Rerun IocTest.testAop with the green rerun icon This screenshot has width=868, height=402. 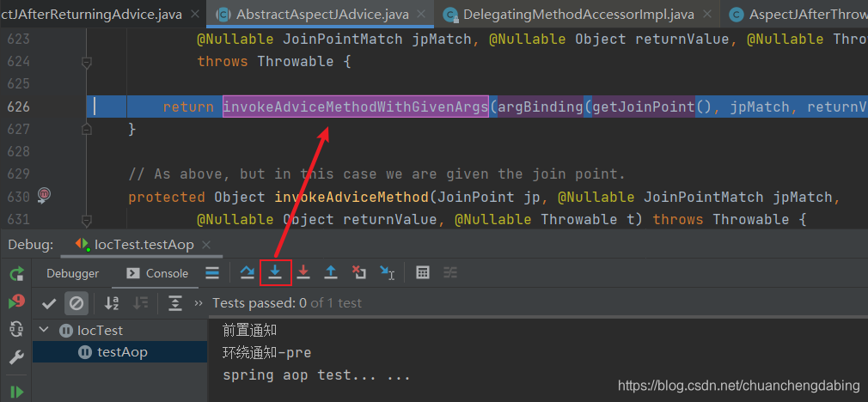16,273
